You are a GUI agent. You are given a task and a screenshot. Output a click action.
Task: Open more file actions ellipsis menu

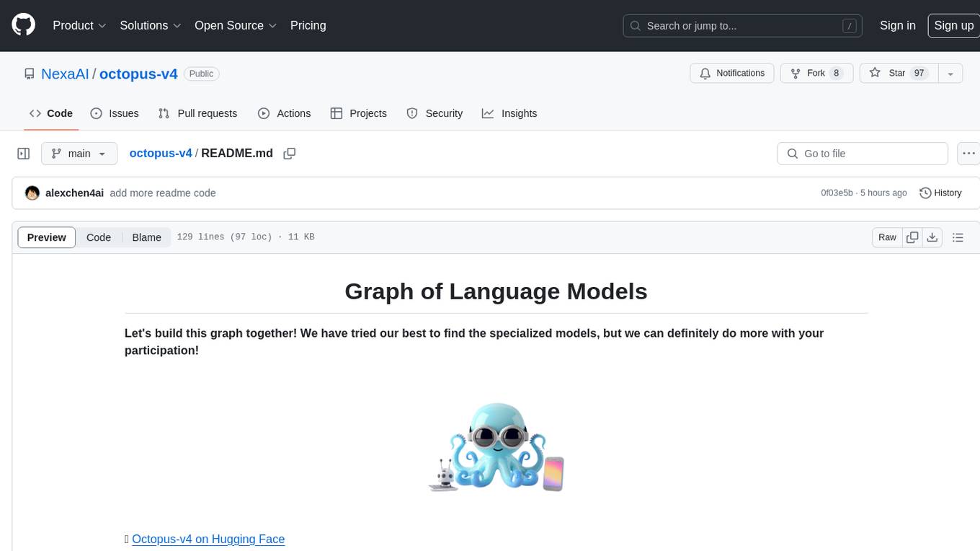(x=968, y=154)
